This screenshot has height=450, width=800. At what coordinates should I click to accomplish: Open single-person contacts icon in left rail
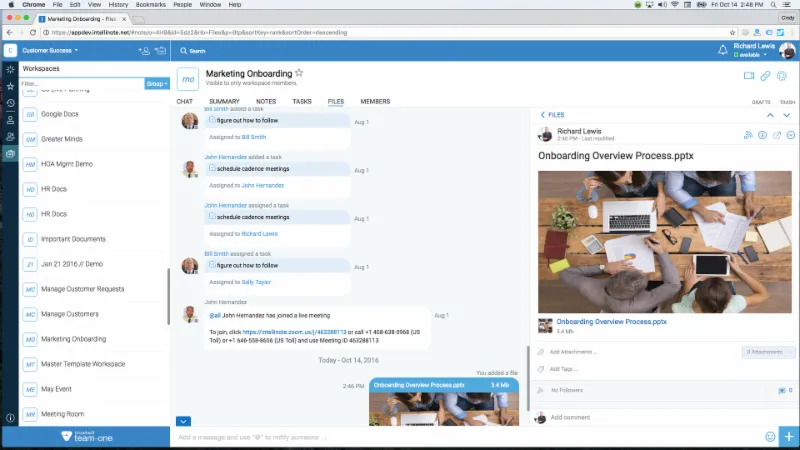tap(10, 120)
